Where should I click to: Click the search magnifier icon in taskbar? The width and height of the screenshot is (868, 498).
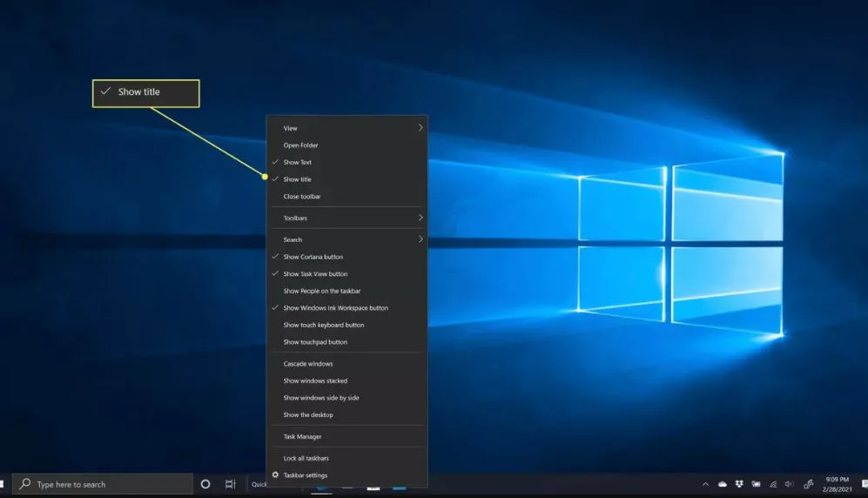pyautogui.click(x=25, y=483)
